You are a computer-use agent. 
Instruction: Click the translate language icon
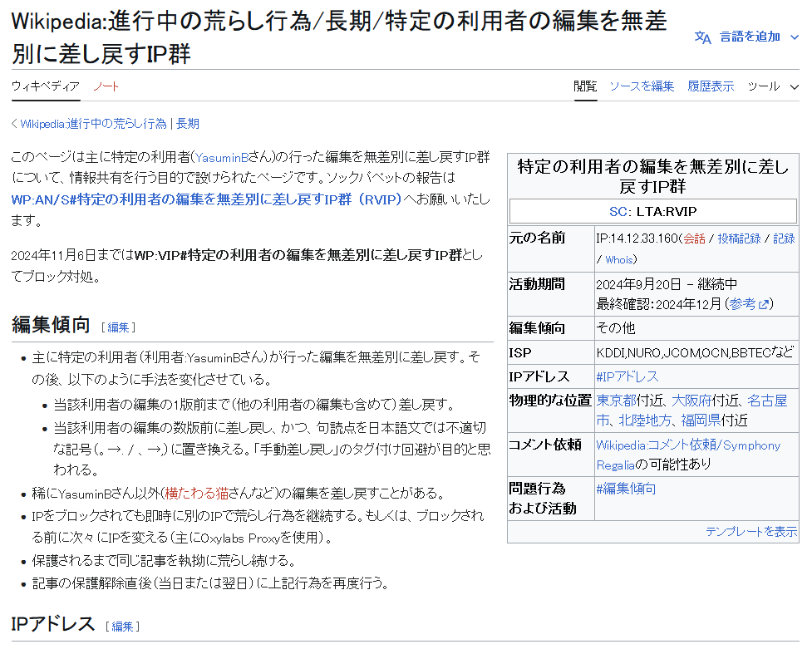[703, 37]
